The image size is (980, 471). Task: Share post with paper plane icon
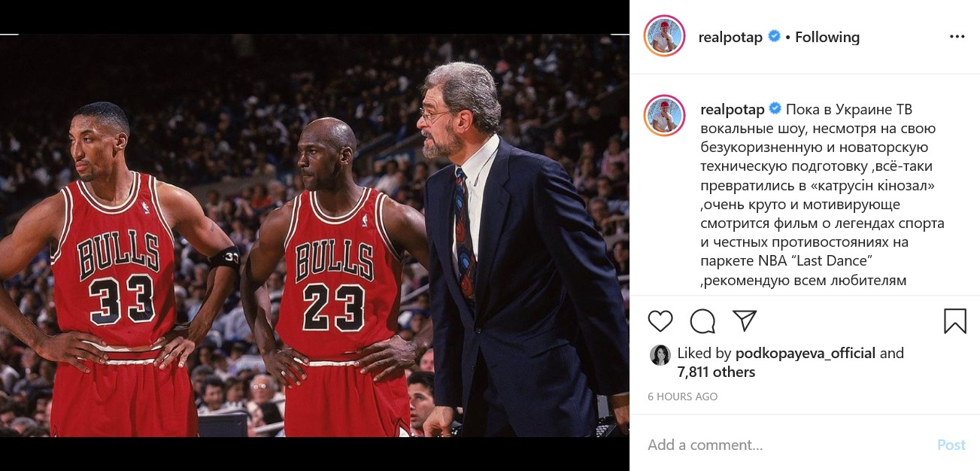744,321
